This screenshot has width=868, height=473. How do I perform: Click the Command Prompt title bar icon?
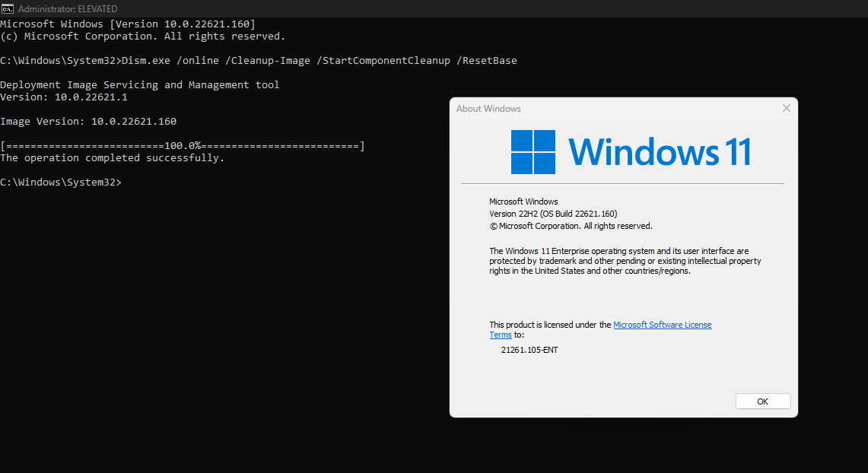[x=7, y=9]
